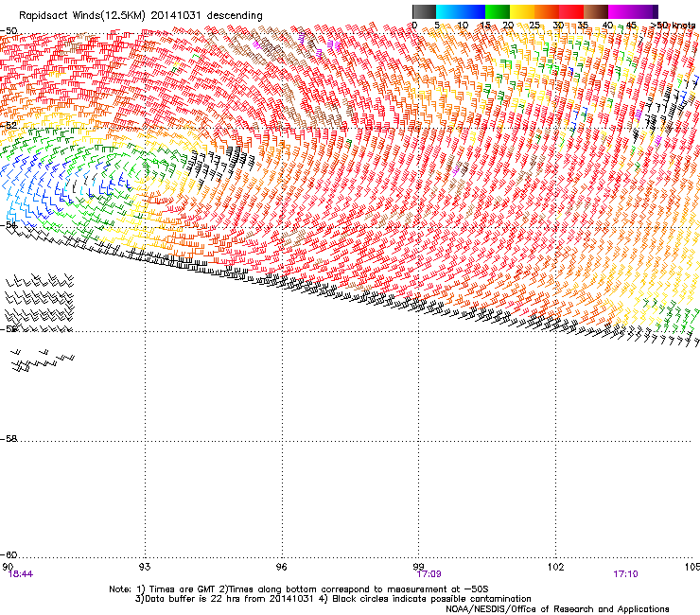This screenshot has width=700, height=615.
Task: Click the -50 latitude axis label
Action: [9, 31]
